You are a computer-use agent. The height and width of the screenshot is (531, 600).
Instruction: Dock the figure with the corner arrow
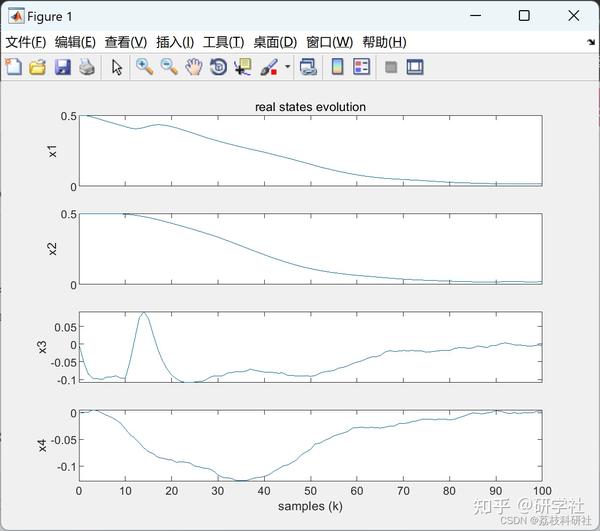[591, 42]
